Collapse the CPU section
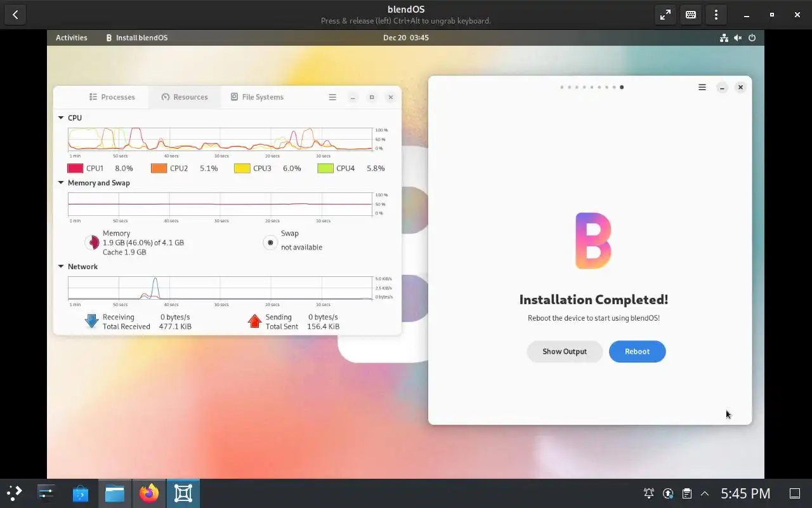The image size is (812, 508). pos(61,118)
